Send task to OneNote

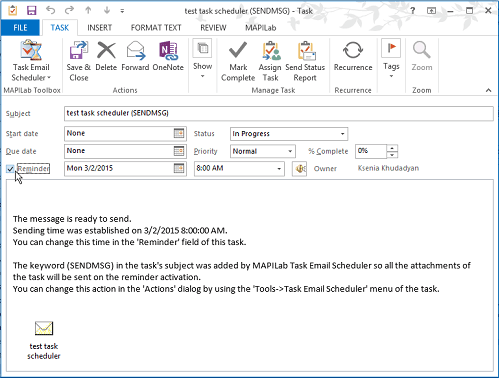point(168,57)
